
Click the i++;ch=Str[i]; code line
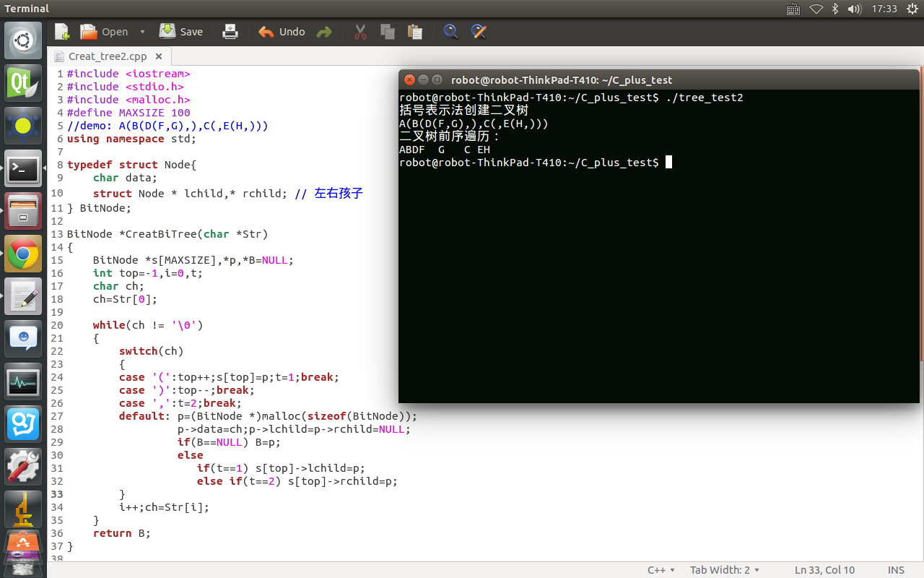click(165, 507)
